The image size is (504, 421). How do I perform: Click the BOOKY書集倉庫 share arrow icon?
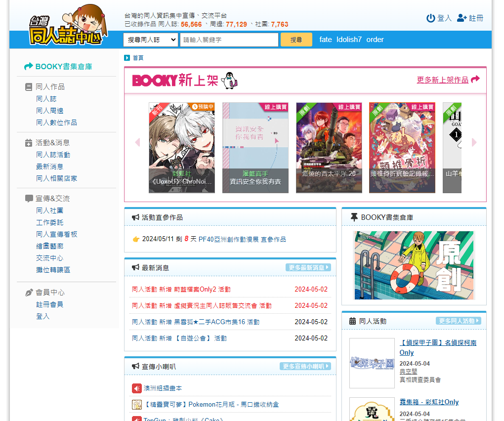point(29,66)
